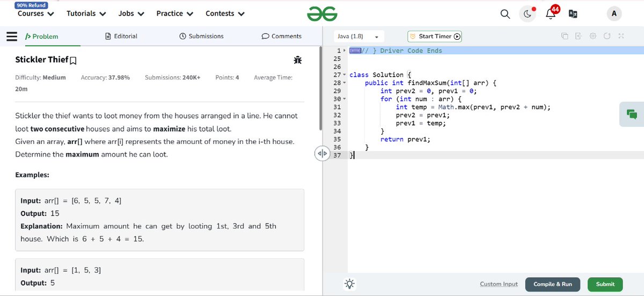The width and height of the screenshot is (644, 296).
Task: Click the 90% Refund badge
Action: point(31,5)
